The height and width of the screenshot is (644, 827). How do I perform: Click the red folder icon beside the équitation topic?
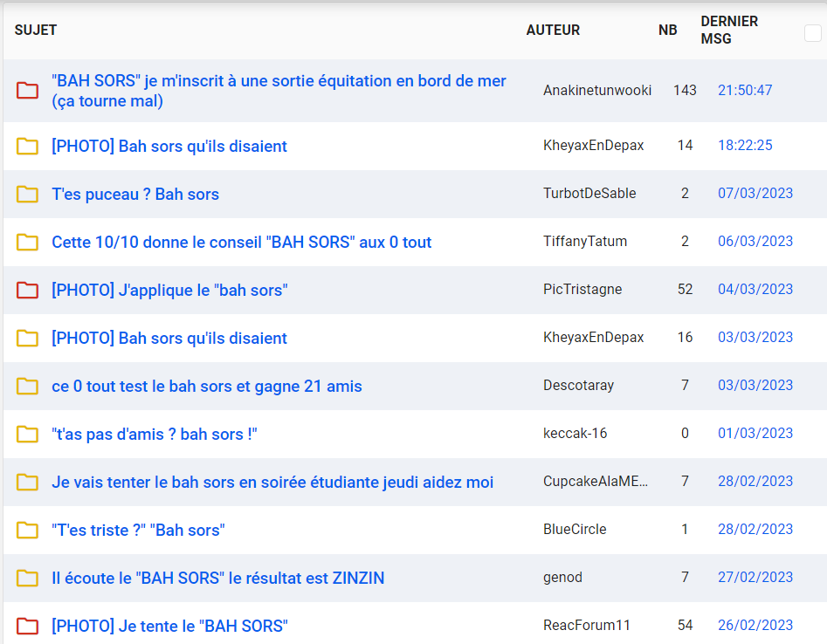click(x=27, y=91)
